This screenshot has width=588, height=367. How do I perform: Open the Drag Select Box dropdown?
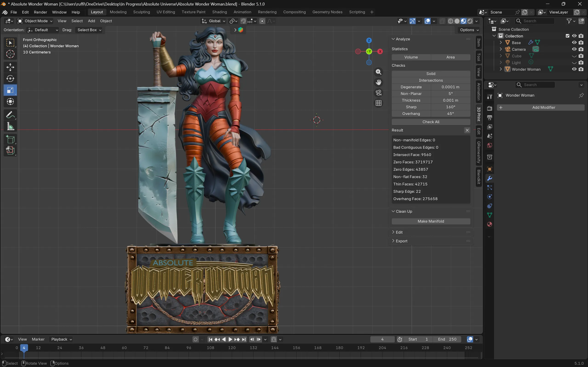(x=89, y=30)
